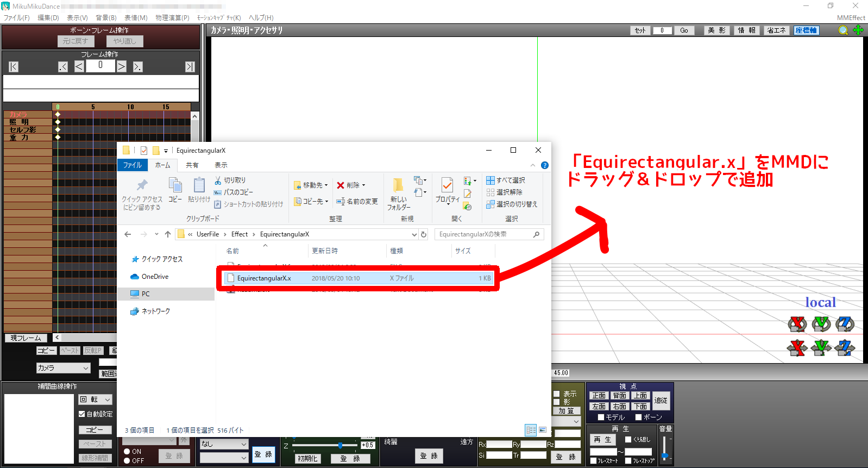
Task: Open the 表示(V) menu
Action: 77,18
